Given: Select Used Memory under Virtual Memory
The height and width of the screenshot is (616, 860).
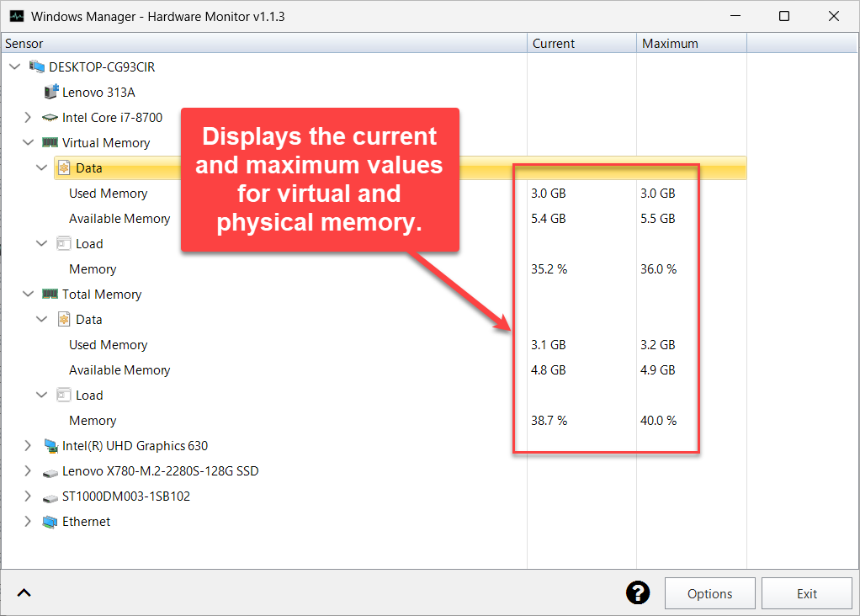Looking at the screenshot, I should 108,193.
